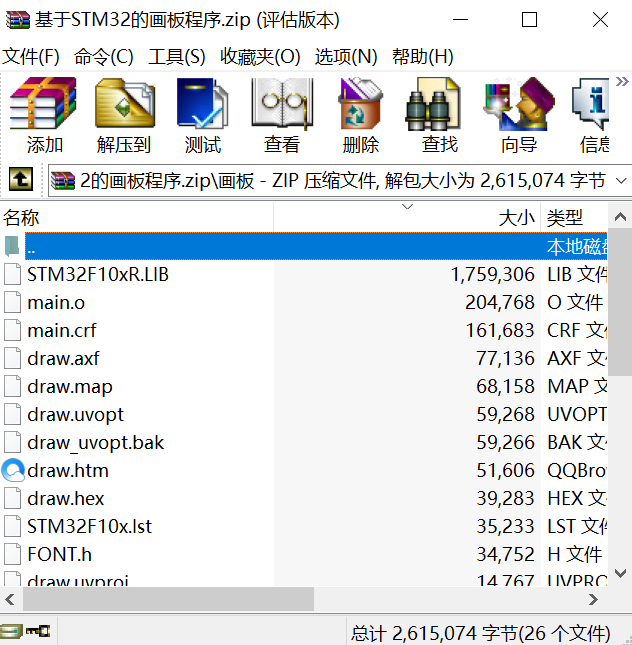Show archive 信息 (Info) icon
The width and height of the screenshot is (632, 645).
click(596, 116)
